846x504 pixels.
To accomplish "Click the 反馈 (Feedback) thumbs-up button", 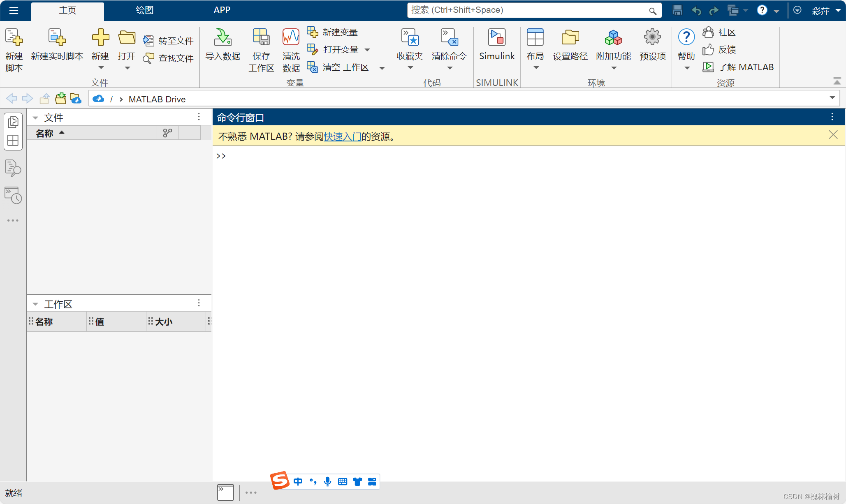I will 719,49.
